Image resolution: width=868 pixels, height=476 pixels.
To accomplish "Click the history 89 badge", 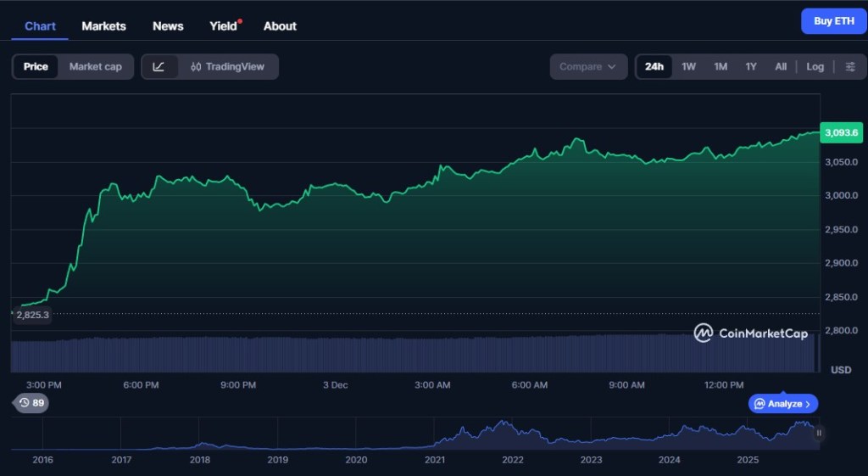I will tap(31, 403).
